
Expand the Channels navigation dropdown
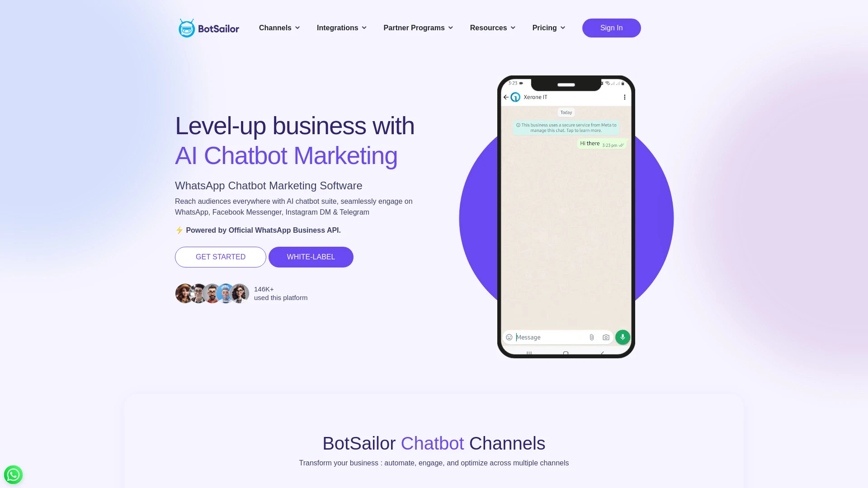coord(279,28)
